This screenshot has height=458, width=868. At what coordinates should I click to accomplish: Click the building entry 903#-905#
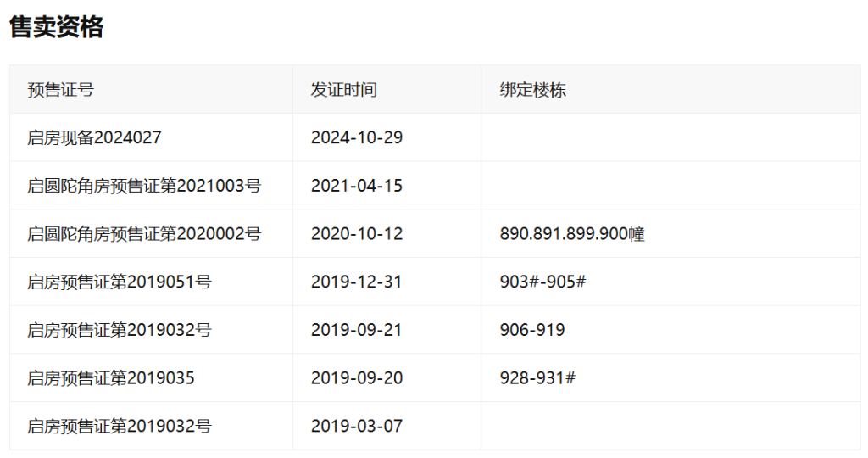click(542, 282)
